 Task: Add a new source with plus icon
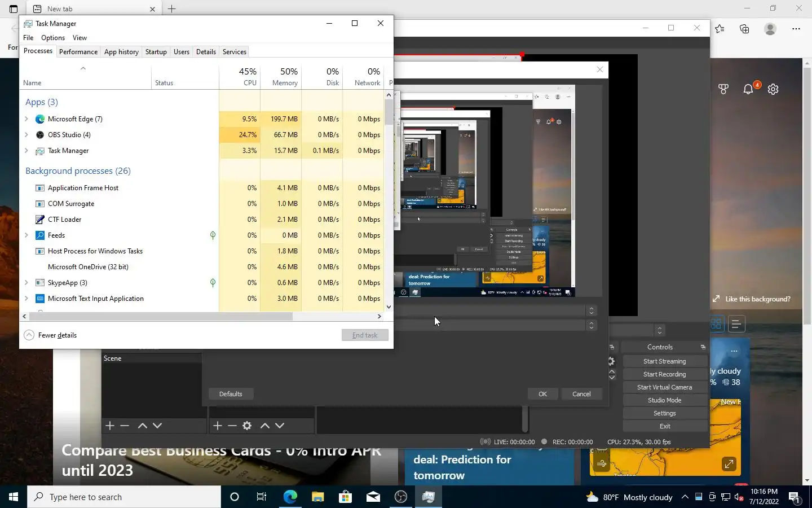218,426
